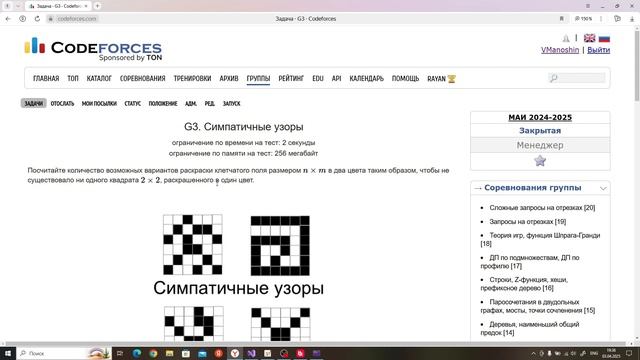Select the ОТОСЛАТЬ contest tab
The image size is (640, 360).
click(62, 104)
